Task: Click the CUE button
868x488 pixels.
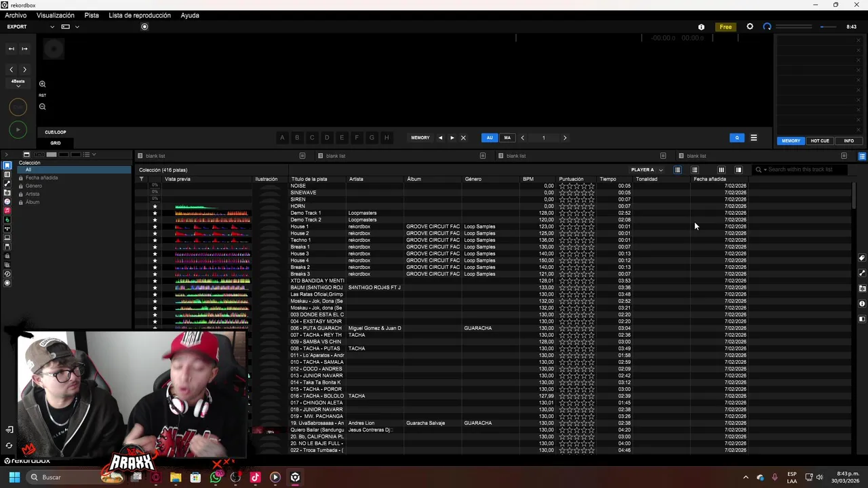Action: click(x=18, y=107)
